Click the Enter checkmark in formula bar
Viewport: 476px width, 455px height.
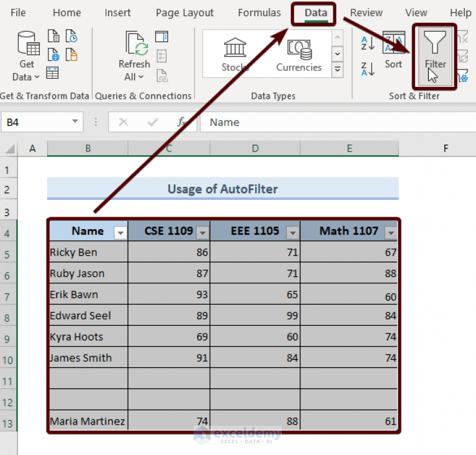[153, 122]
